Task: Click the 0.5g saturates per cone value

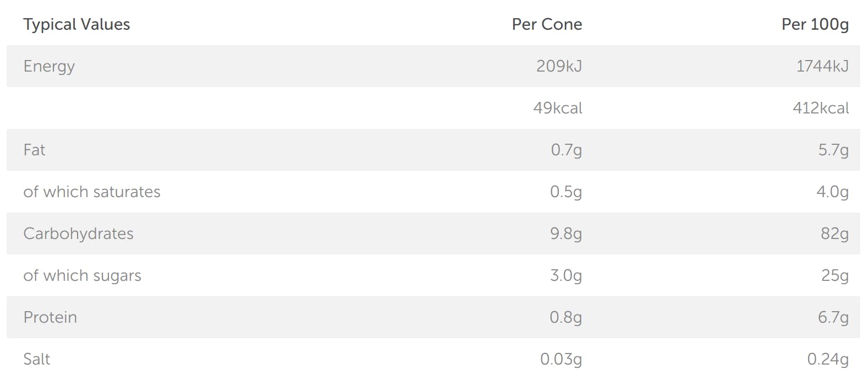Action: 566,192
